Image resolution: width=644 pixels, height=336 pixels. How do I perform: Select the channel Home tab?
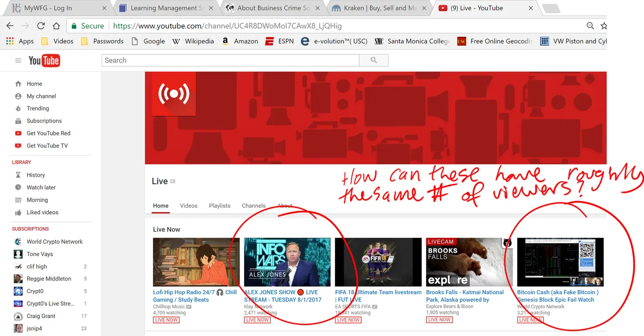161,206
